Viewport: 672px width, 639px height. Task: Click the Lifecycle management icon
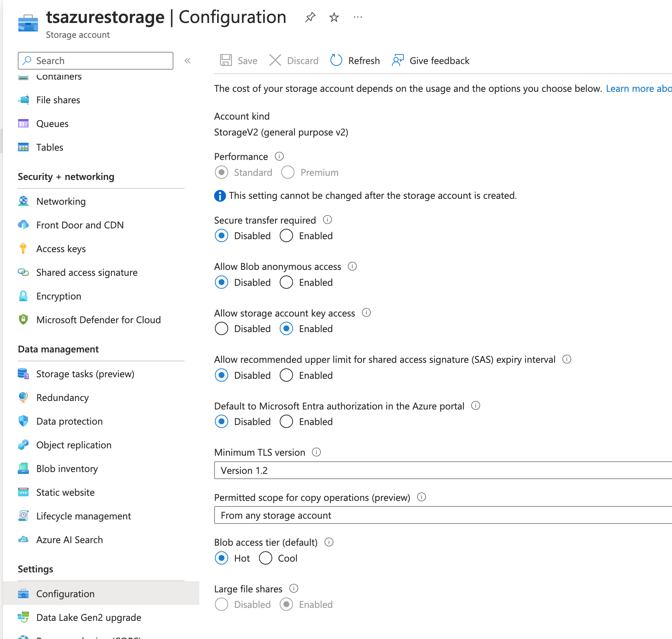[23, 516]
